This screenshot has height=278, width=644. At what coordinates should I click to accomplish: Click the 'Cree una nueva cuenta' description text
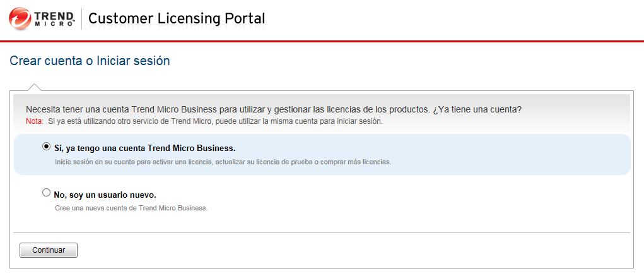pyautogui.click(x=131, y=208)
